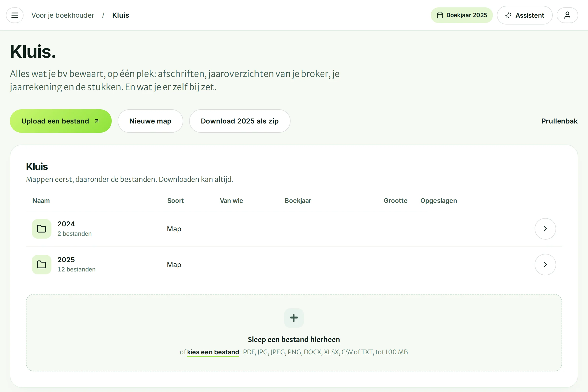Click the folder icon of the 2025 map
The image size is (588, 392).
[x=41, y=265]
